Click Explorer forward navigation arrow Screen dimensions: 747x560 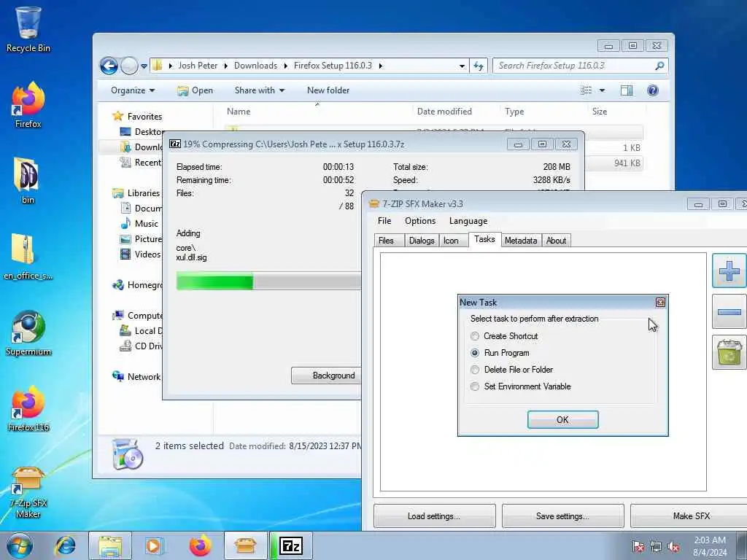tap(129, 66)
